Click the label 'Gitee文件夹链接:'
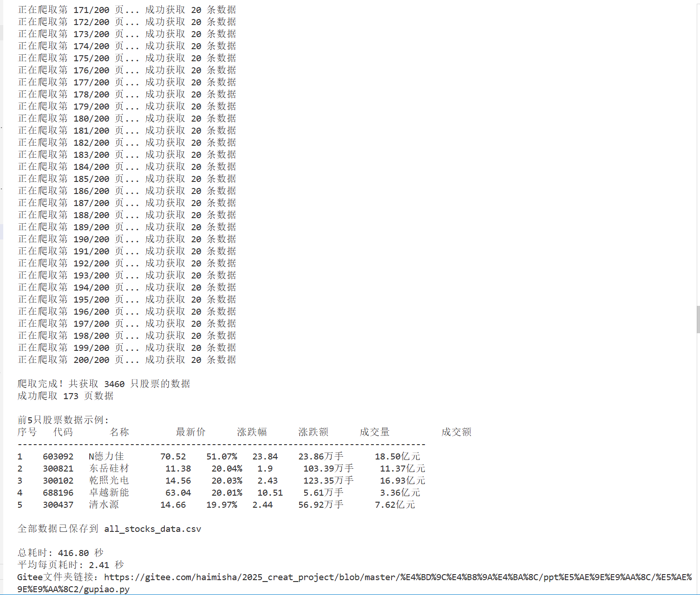Viewport: 700px width, 595px height. (58, 577)
